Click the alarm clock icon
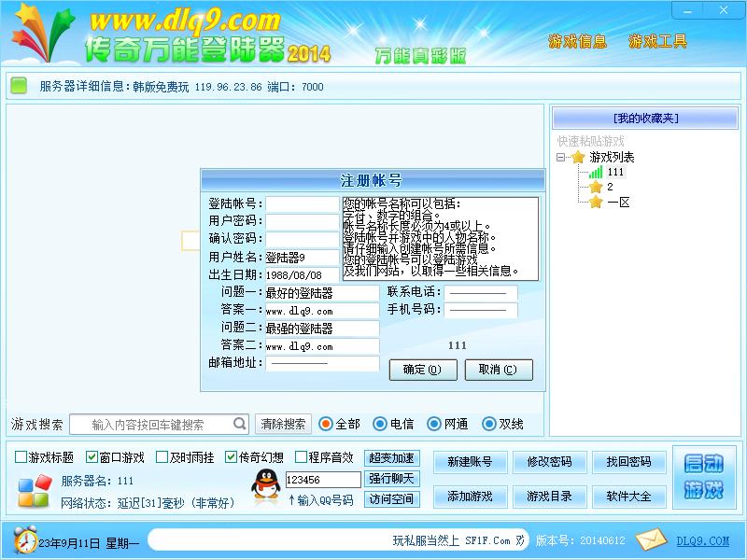 (25, 540)
